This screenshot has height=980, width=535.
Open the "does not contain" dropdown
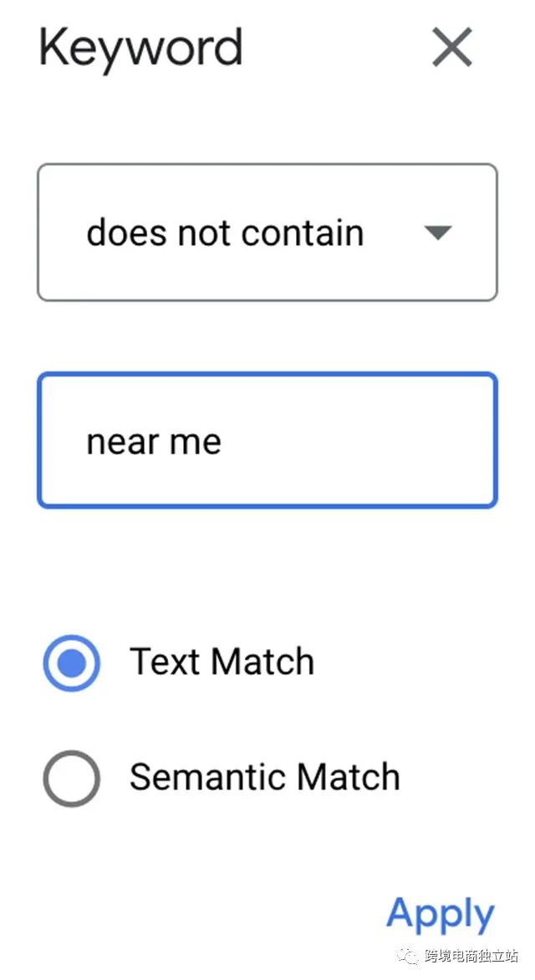(267, 232)
